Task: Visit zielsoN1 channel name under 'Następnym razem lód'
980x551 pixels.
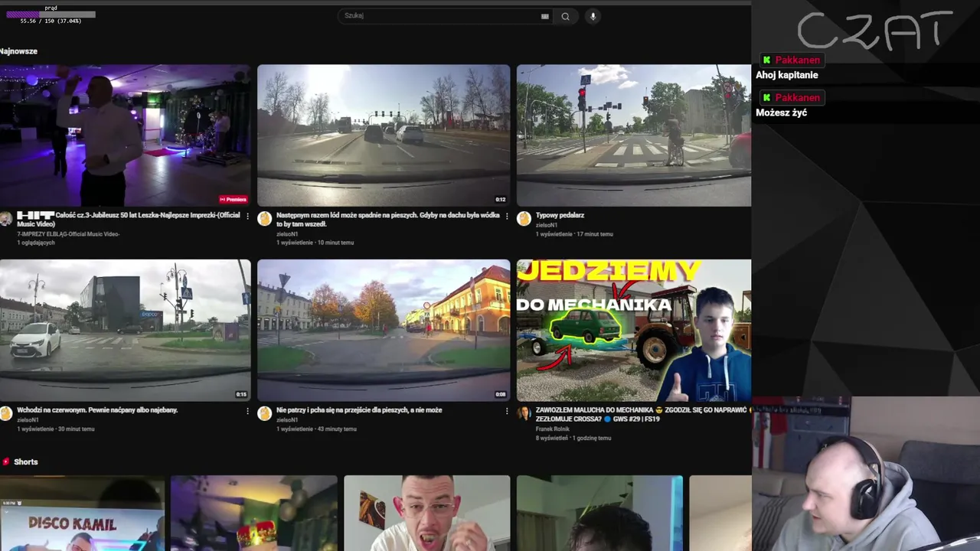Action: tap(287, 234)
